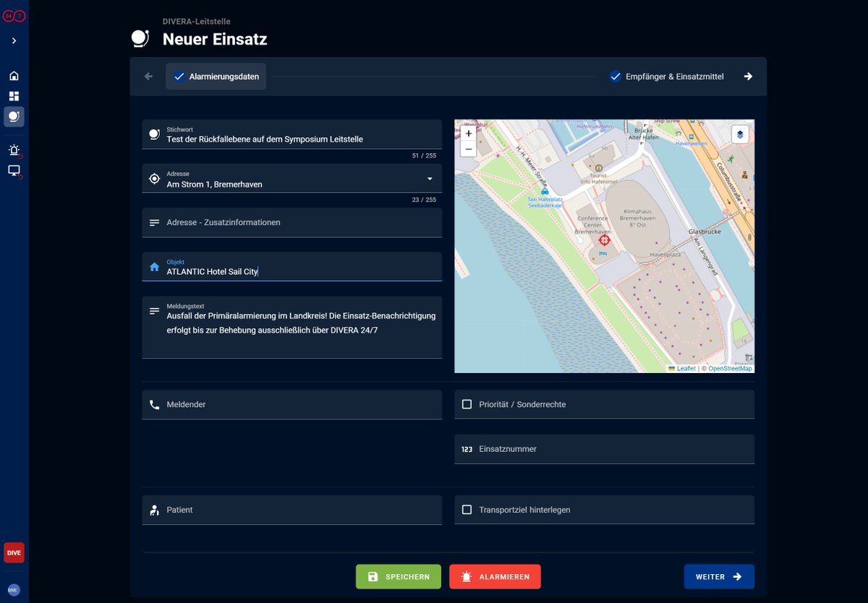The height and width of the screenshot is (603, 868).
Task: Switch to the Alarmierungsdaten step
Action: click(216, 77)
